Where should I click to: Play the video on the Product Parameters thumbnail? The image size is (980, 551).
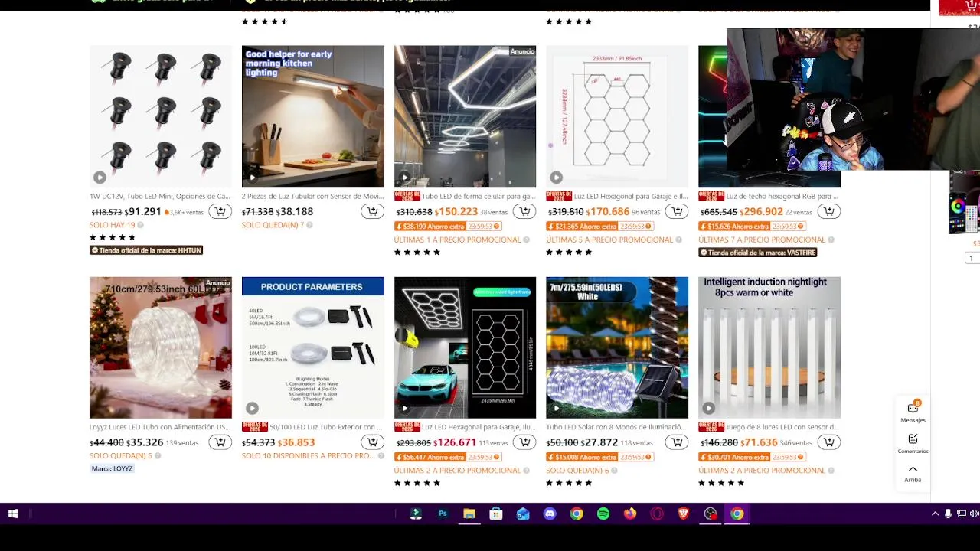tap(252, 408)
